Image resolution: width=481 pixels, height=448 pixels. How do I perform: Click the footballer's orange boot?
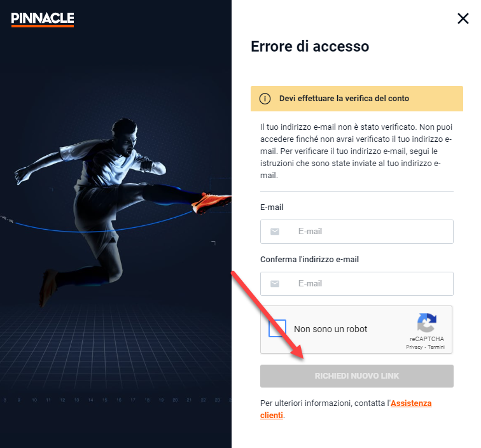[x=211, y=202]
